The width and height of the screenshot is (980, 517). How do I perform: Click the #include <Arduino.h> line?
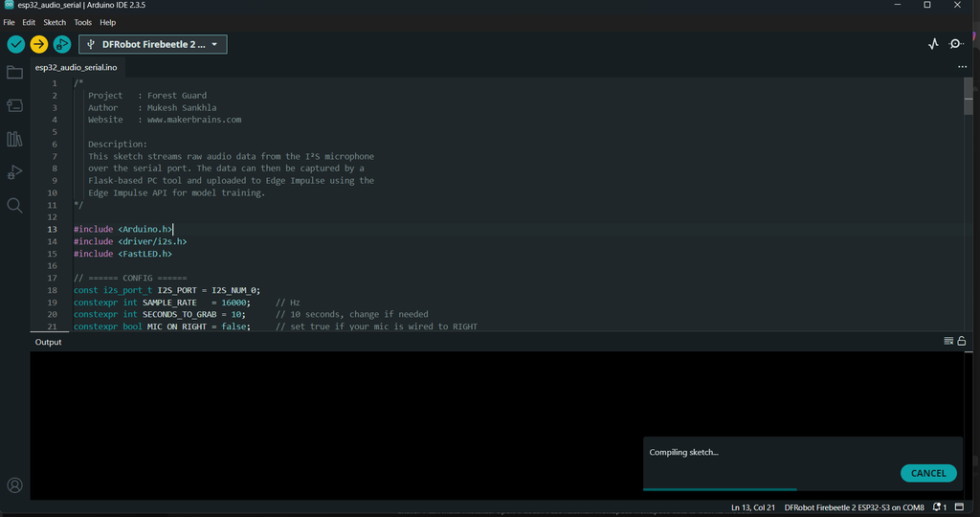123,230
